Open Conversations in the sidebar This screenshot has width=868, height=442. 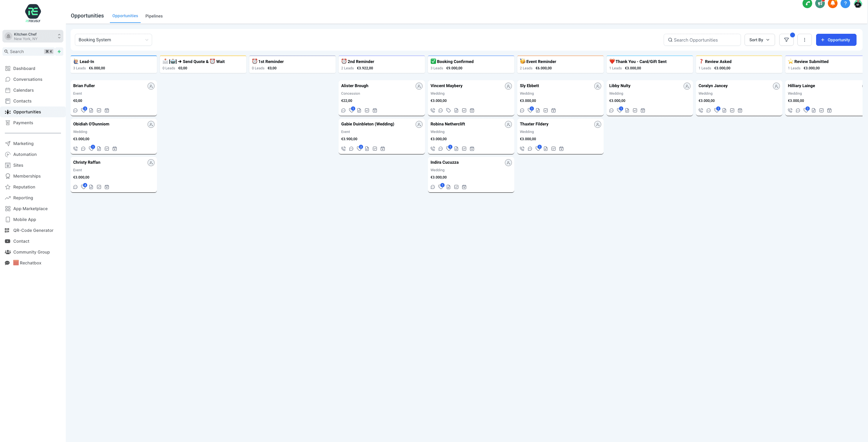pyautogui.click(x=28, y=80)
